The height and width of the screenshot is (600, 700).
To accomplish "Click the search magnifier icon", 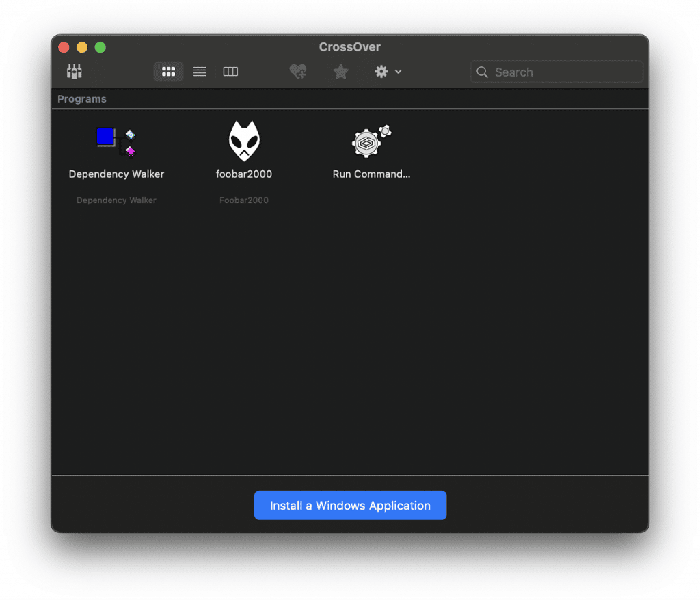I will (x=482, y=72).
